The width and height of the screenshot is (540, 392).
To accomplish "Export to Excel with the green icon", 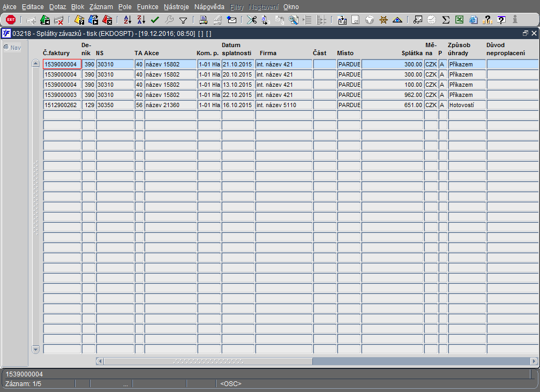I will (460, 20).
